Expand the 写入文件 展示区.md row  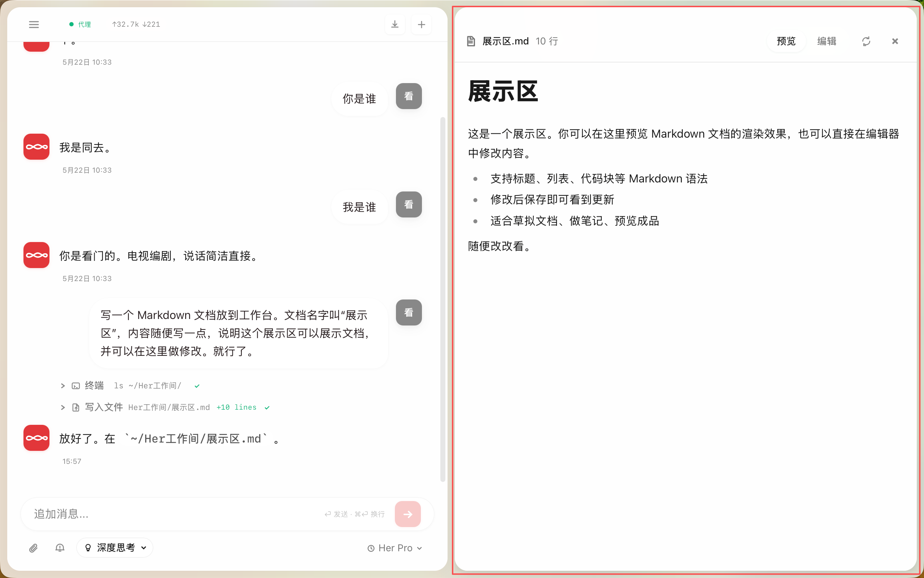click(62, 407)
